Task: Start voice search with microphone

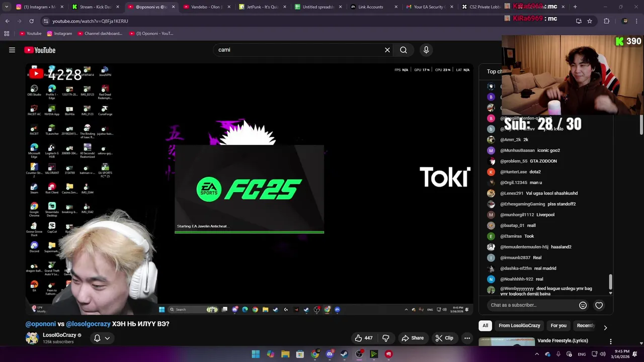Action: coord(426,50)
